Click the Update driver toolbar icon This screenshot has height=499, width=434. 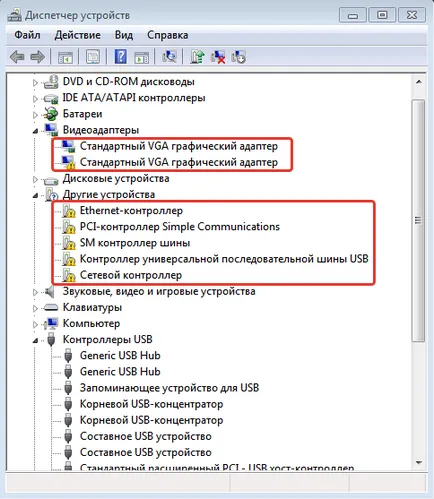click(197, 57)
